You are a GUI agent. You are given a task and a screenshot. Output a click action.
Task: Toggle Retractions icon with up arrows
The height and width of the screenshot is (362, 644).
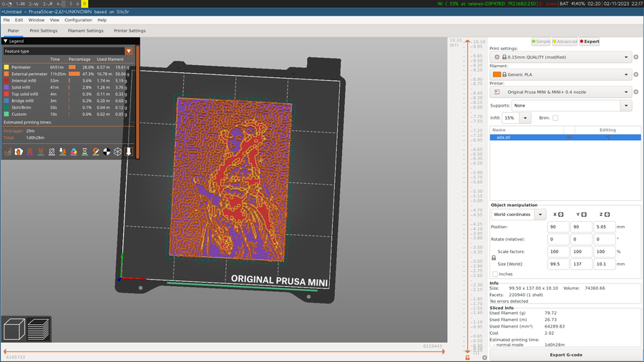(x=29, y=152)
